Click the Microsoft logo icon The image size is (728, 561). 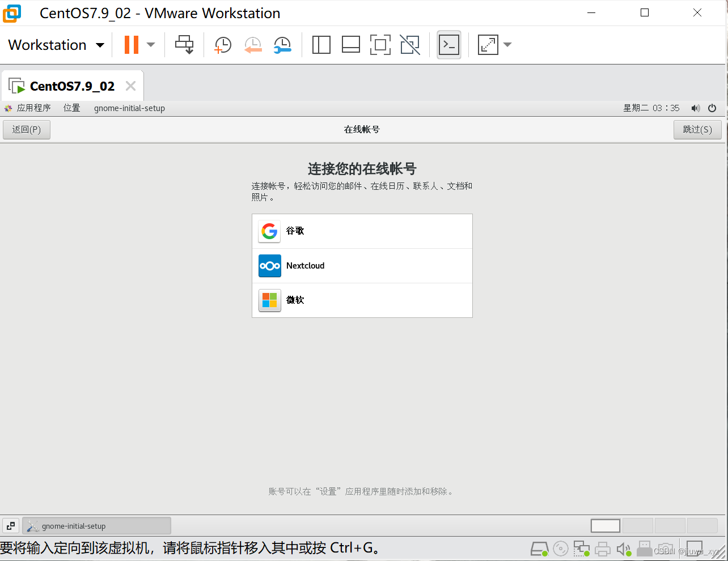pyautogui.click(x=270, y=300)
